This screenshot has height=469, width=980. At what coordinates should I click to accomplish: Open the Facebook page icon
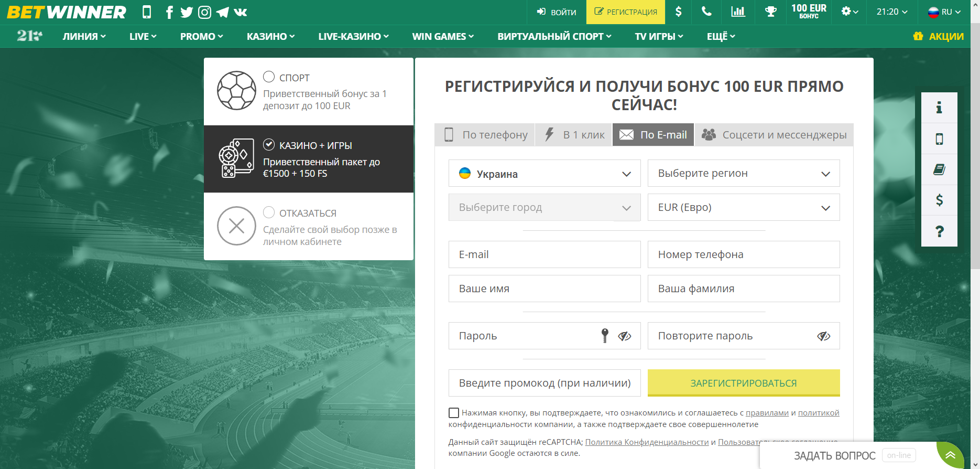click(x=169, y=12)
